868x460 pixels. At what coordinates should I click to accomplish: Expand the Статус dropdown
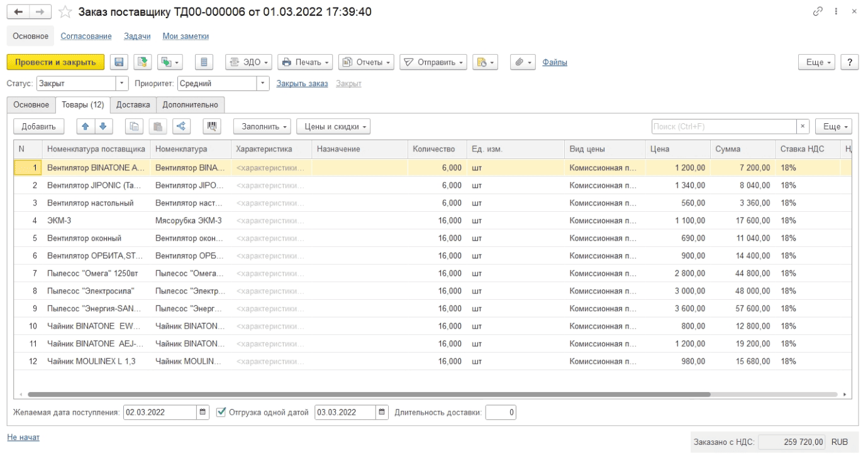coord(123,83)
